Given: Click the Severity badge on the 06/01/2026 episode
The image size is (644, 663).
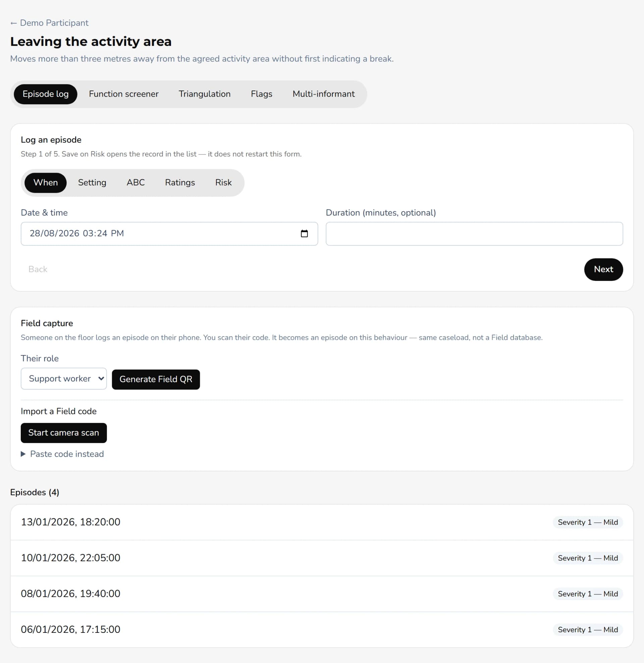Looking at the screenshot, I should pos(588,630).
